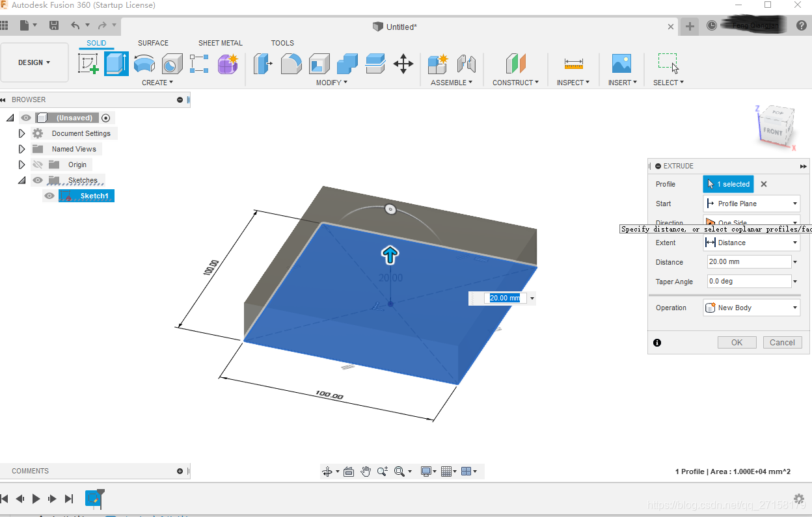Click the Distance field in Extrude panel

click(748, 262)
